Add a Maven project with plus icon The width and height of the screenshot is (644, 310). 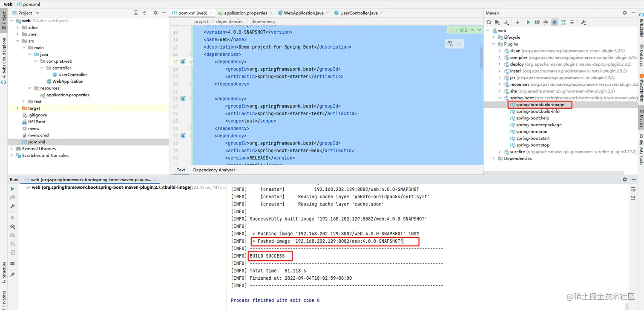pos(517,22)
